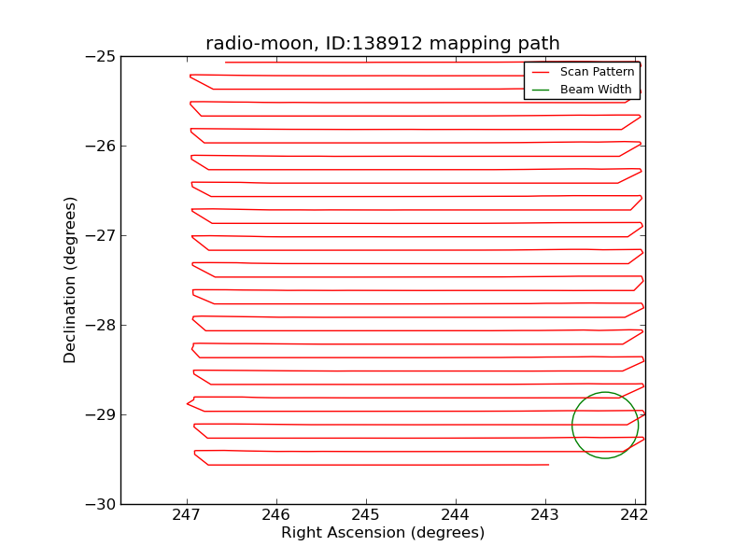Click the −25 tick label on y-axis
Viewport: 747px width, 560px height.
pos(98,56)
